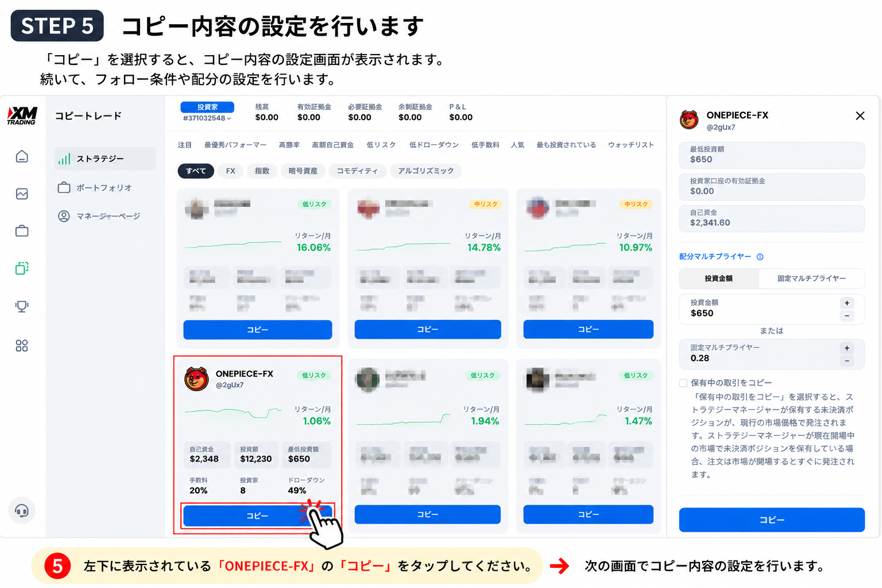Decrease the 投資金額 with the minus button
This screenshot has height=588, width=882.
(847, 316)
